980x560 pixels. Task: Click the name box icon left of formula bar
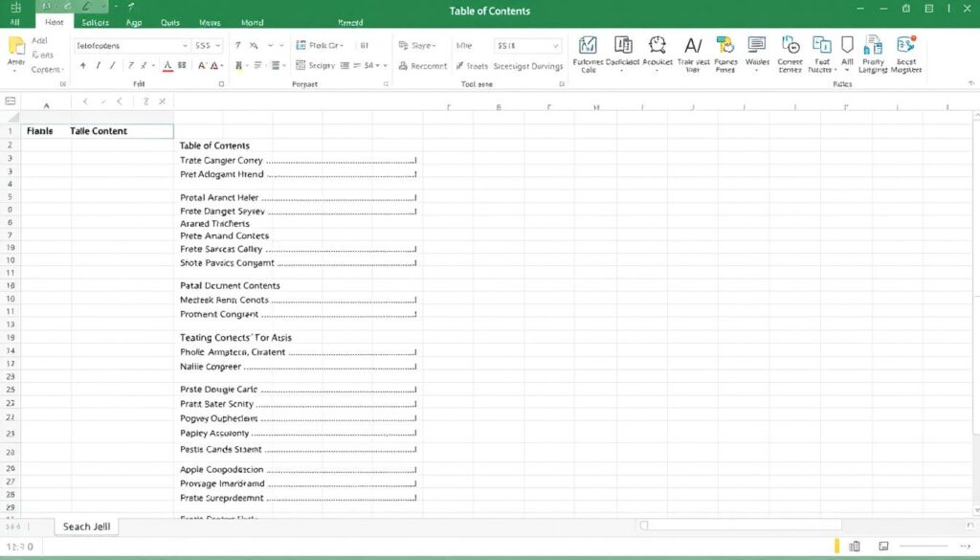click(10, 101)
